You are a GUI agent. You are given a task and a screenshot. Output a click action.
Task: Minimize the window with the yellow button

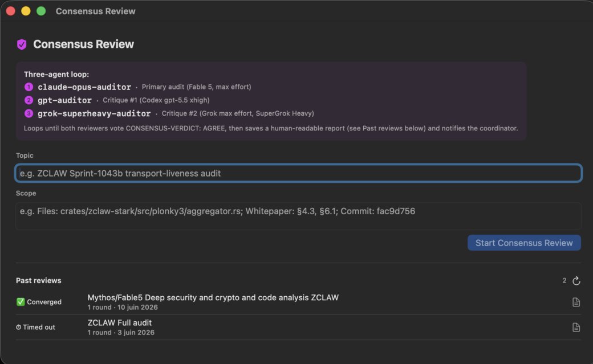[x=26, y=11]
